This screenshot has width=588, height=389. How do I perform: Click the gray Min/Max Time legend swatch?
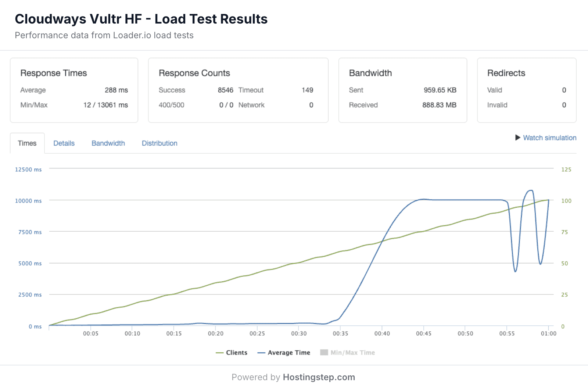324,352
